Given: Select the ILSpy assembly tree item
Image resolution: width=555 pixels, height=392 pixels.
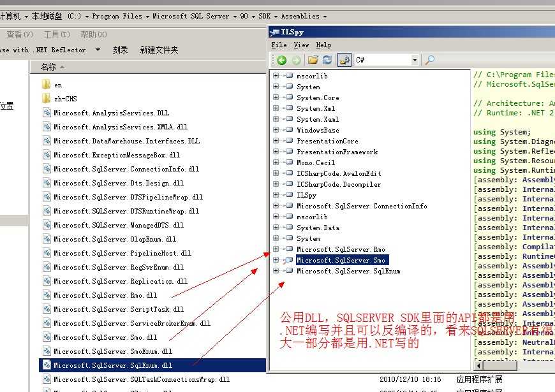Looking at the screenshot, I should [x=306, y=195].
